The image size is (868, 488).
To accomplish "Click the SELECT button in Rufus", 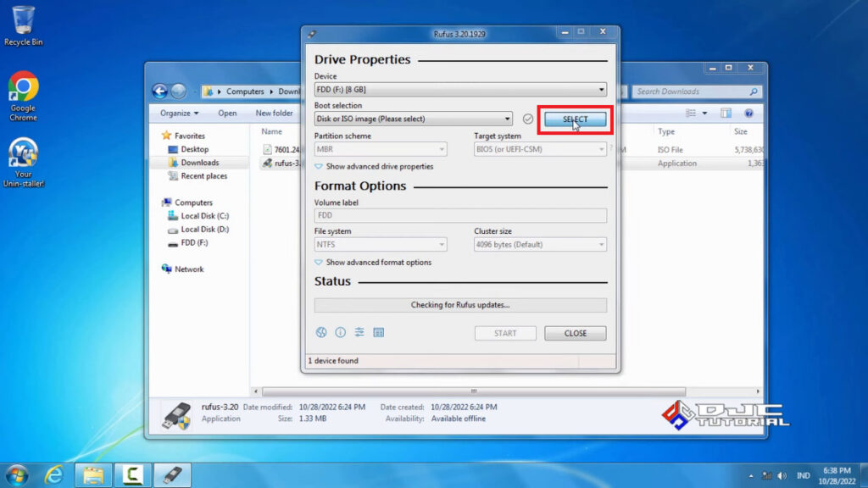I will [574, 119].
